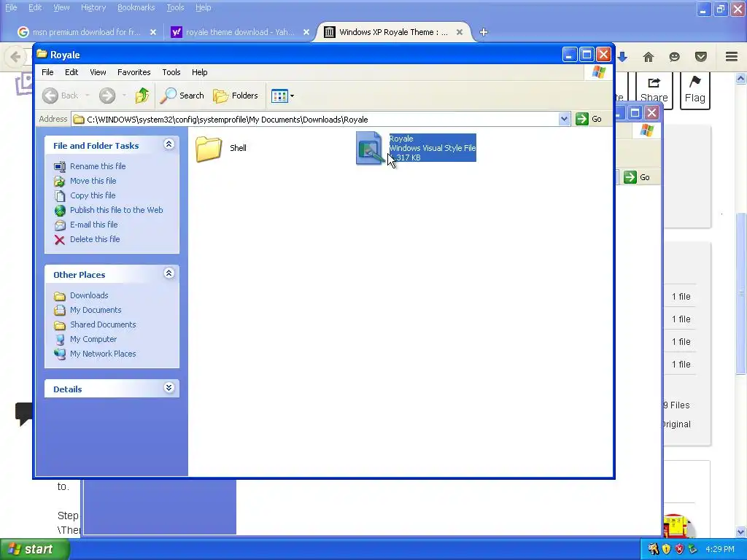Click the greyed Back button
This screenshot has width=747, height=560.
pos(60,96)
